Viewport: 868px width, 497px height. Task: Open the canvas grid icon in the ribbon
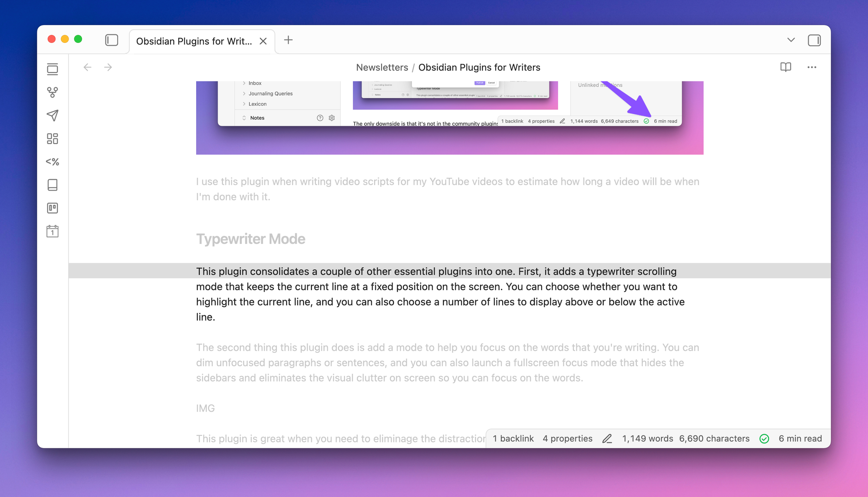[x=53, y=139]
